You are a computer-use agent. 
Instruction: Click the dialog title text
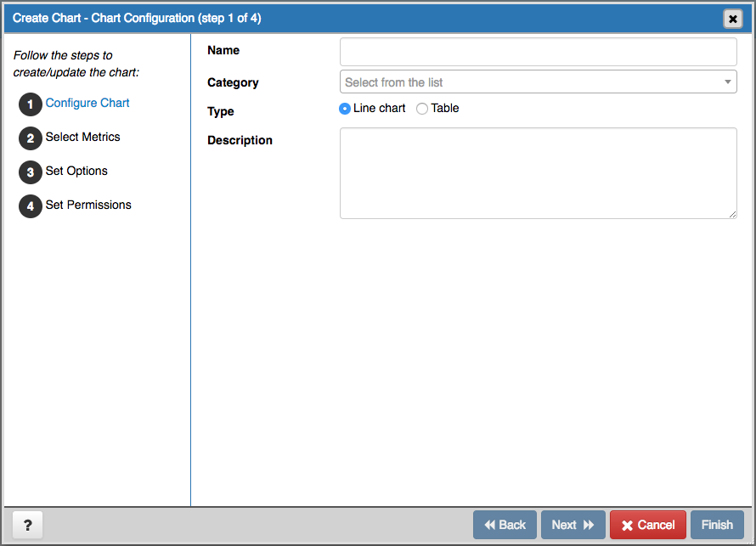pyautogui.click(x=137, y=19)
